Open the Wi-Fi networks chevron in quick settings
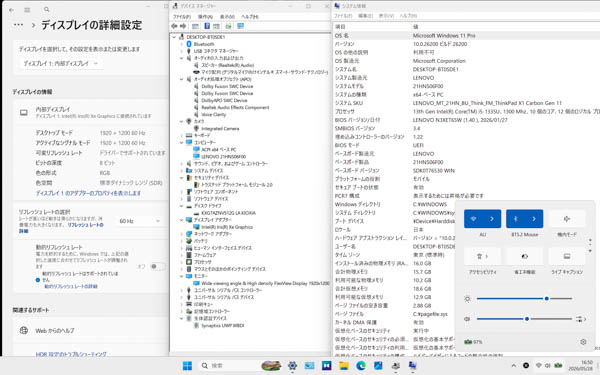Screen dimensions: 600x375 pos(492,219)
